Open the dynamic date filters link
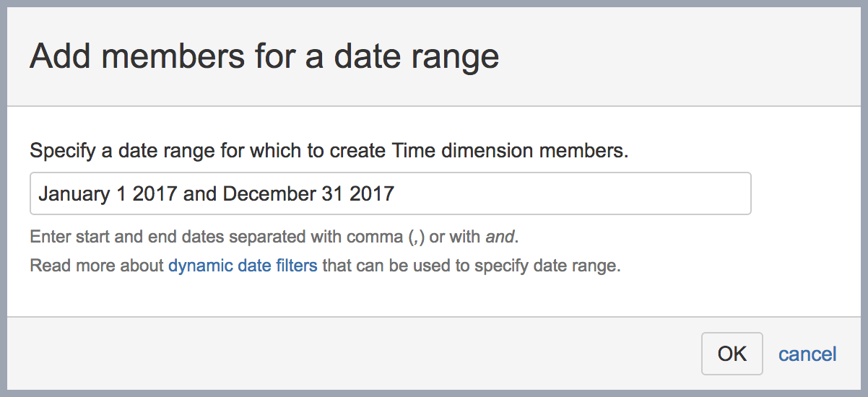 tap(243, 265)
